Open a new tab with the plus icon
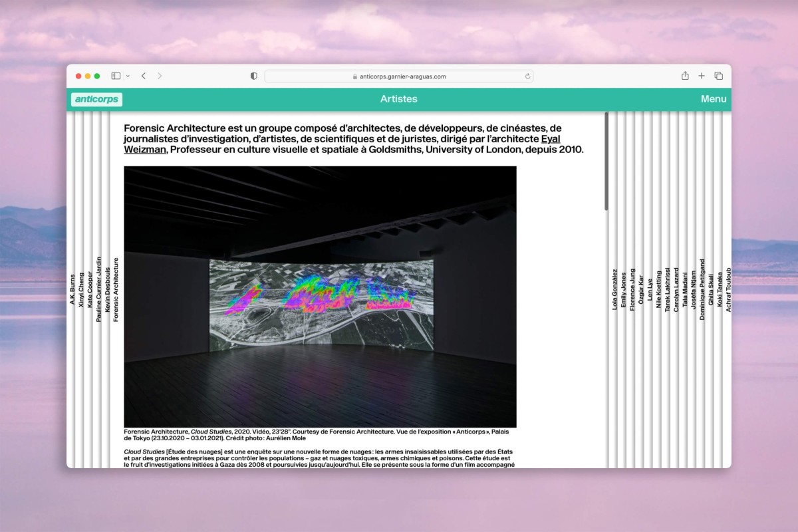This screenshot has width=798, height=532. click(x=701, y=76)
